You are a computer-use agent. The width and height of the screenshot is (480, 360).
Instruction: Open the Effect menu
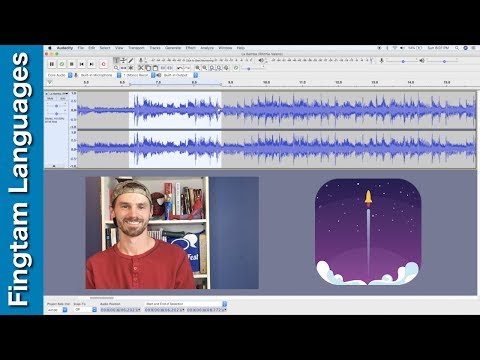191,48
